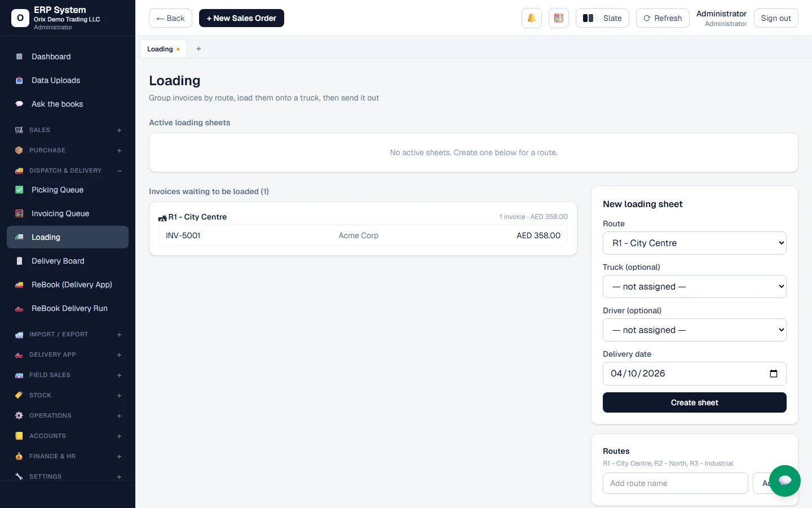Expand the ACCOUNTS section
The width and height of the screenshot is (812, 508).
pos(68,436)
